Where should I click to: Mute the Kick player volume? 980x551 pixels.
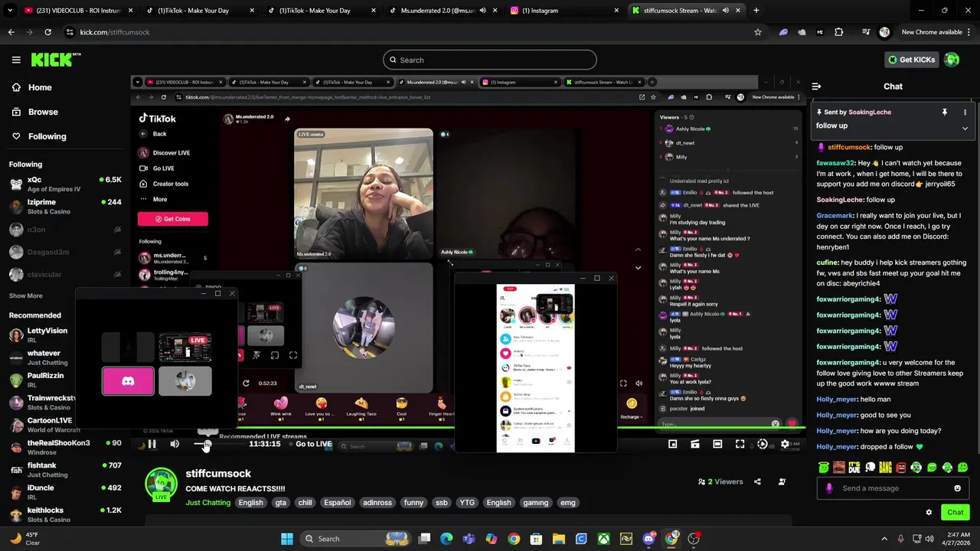(x=175, y=444)
